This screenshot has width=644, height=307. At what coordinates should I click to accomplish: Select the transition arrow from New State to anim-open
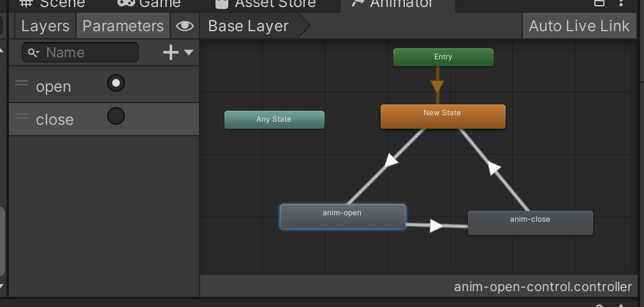[390, 162]
